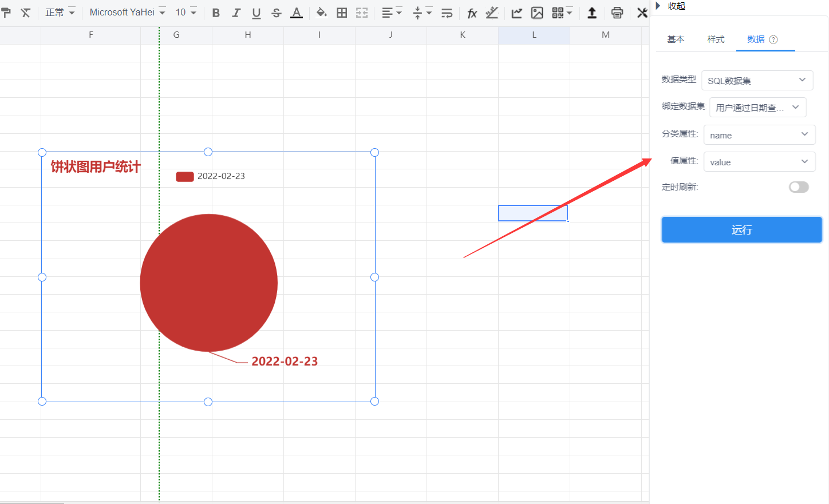Switch to the 基本 tab
The height and width of the screenshot is (504, 829).
click(x=676, y=39)
